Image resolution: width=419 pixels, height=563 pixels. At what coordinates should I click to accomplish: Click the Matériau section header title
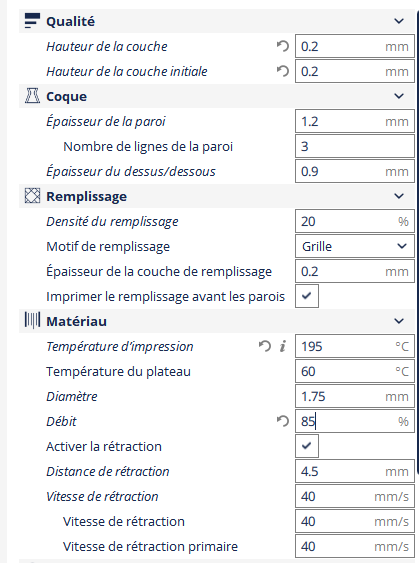(76, 321)
